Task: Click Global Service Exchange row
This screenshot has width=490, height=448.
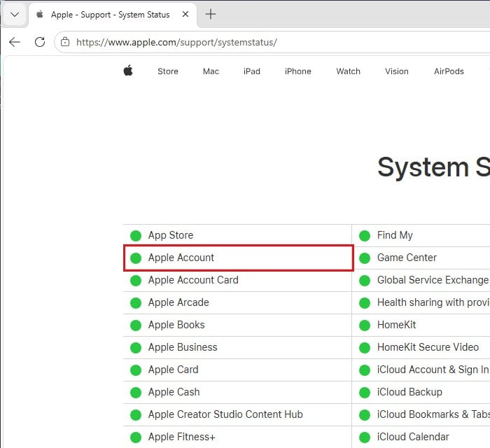Action: (421, 280)
